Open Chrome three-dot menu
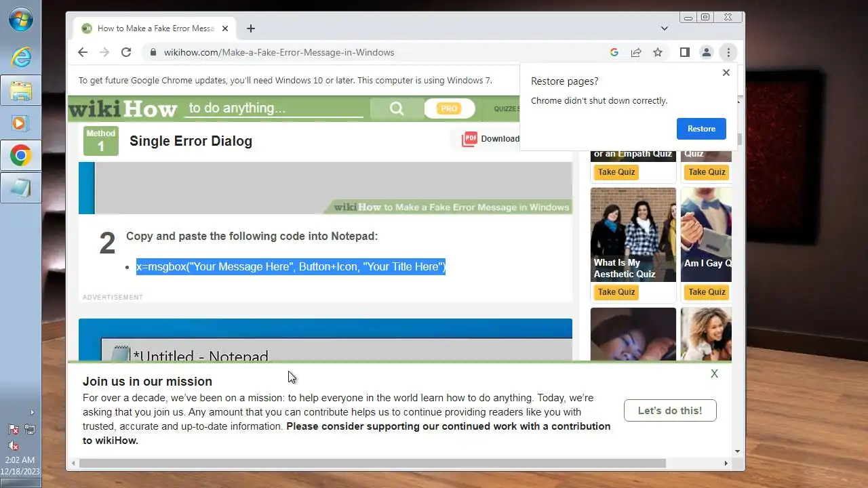The image size is (868, 488). coord(728,52)
